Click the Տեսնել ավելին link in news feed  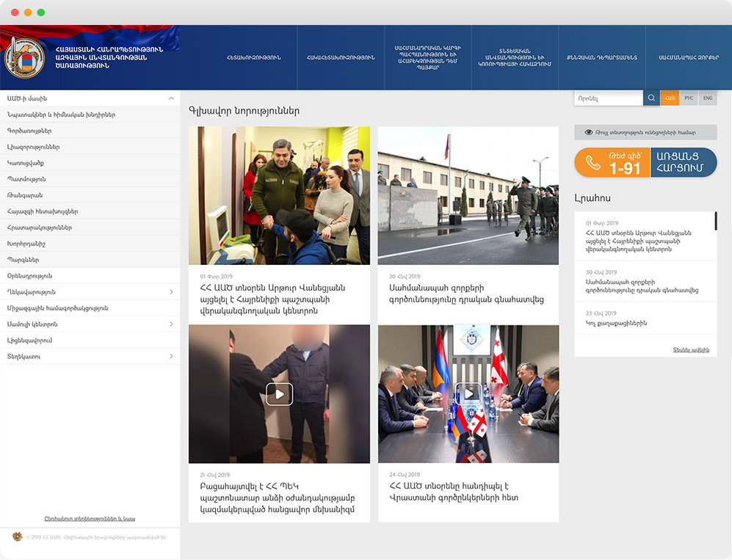click(x=691, y=350)
